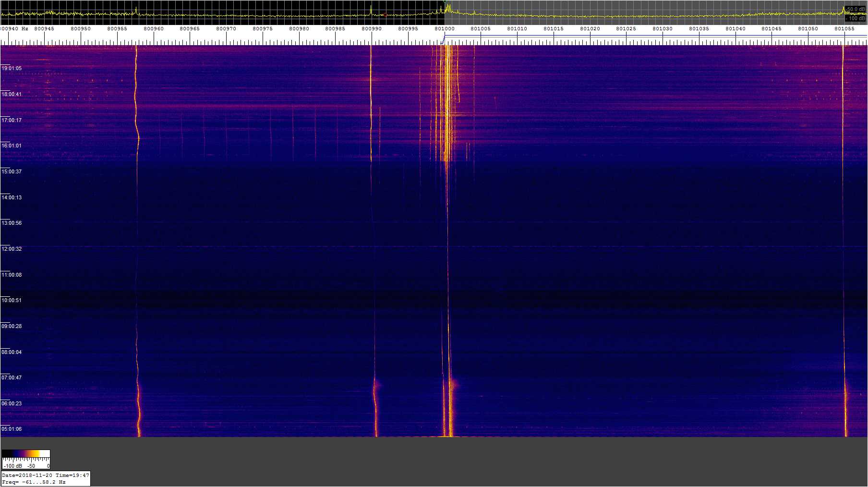Click the 11:00:08 waterfall time label
This screenshot has height=487, width=868.
[x=12, y=275]
